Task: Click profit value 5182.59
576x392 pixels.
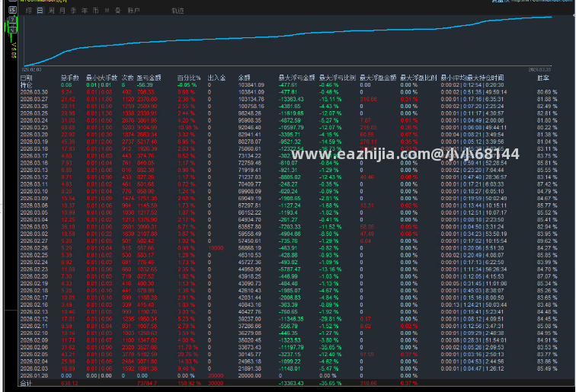Action: click(x=147, y=355)
